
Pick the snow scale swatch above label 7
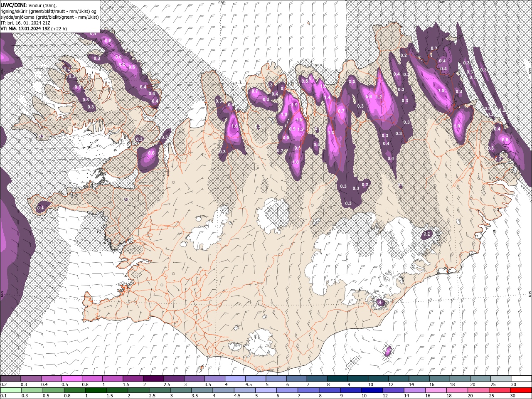pyautogui.click(x=317, y=379)
